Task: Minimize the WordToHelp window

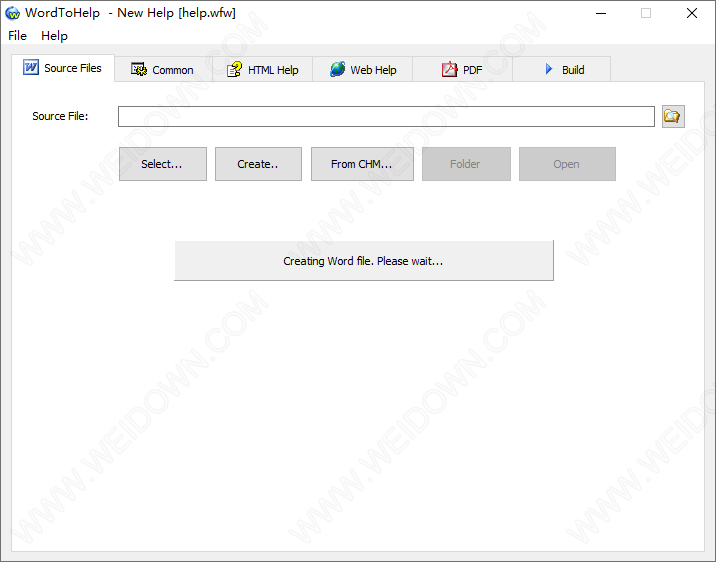Action: coord(601,13)
